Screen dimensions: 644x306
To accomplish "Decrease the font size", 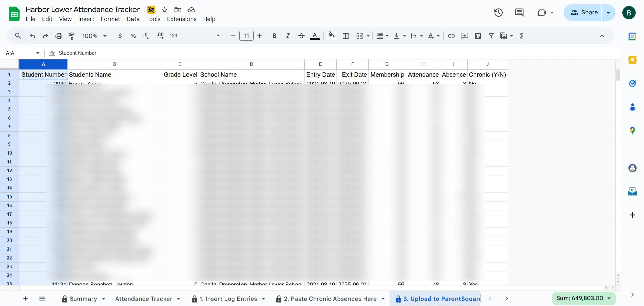I will [233, 36].
